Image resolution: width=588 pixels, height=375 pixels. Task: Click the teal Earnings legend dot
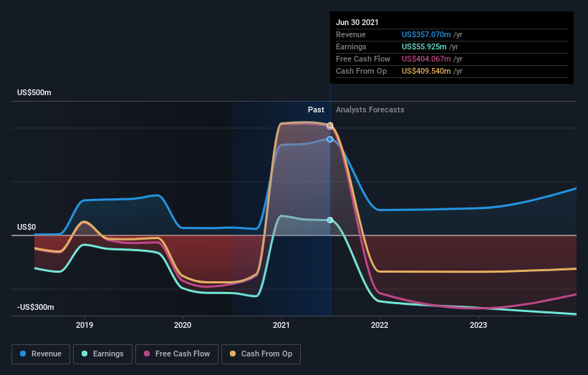(x=85, y=354)
